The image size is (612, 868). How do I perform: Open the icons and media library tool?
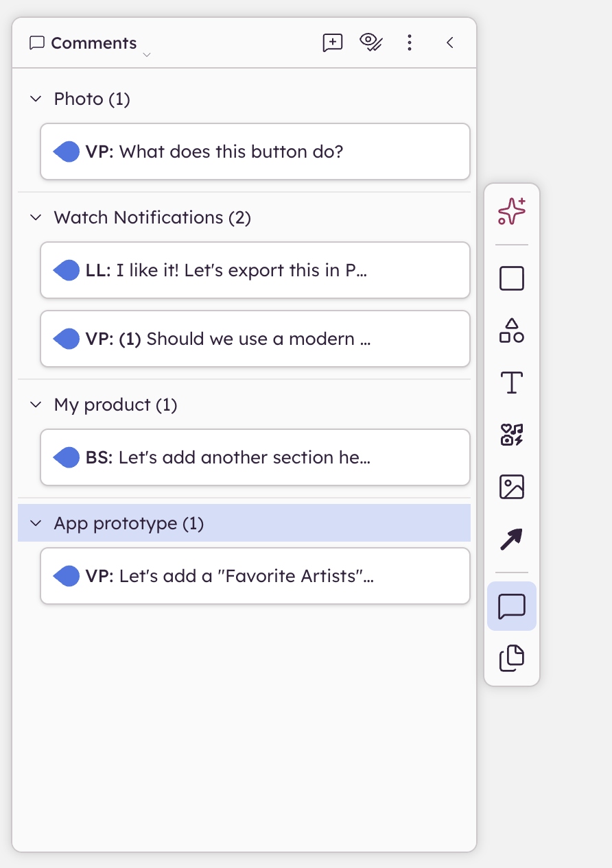pos(512,435)
